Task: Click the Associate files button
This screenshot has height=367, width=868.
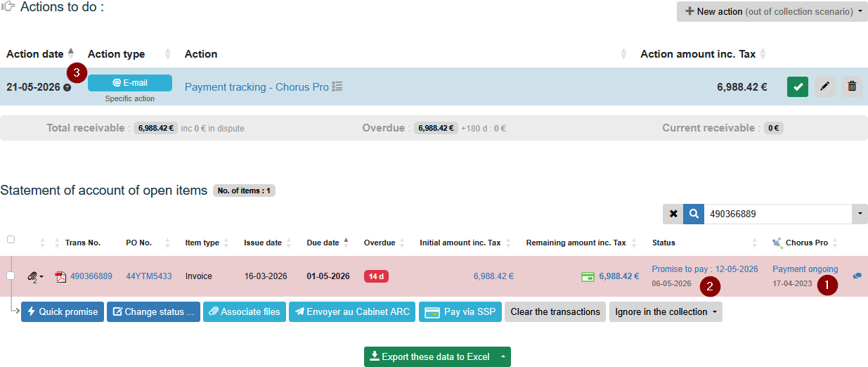Action: point(245,311)
